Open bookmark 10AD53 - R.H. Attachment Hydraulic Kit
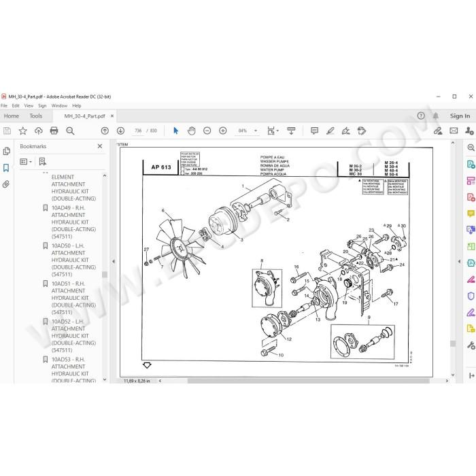Screen dimensions: 476x476 (x=73, y=370)
